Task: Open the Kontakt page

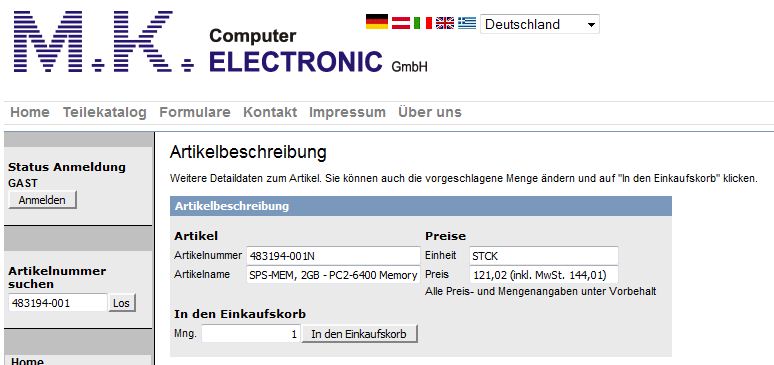Action: 270,113
